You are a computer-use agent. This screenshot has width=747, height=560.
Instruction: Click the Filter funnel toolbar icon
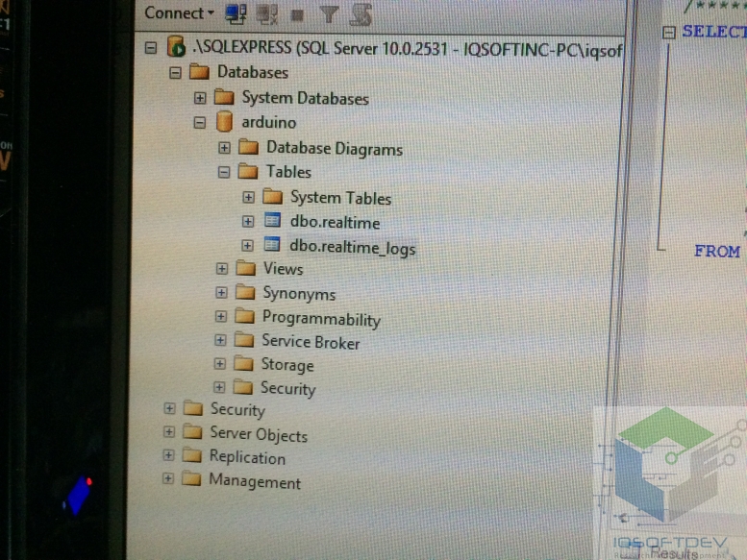[329, 14]
